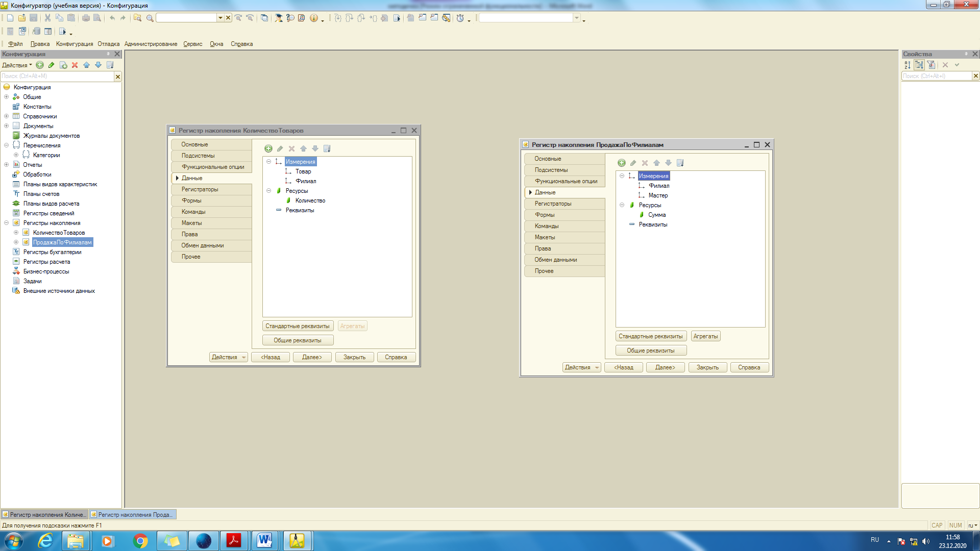Image resolution: width=980 pixels, height=551 pixels.
Task: Click move down arrow in configuration panel
Action: coord(98,65)
